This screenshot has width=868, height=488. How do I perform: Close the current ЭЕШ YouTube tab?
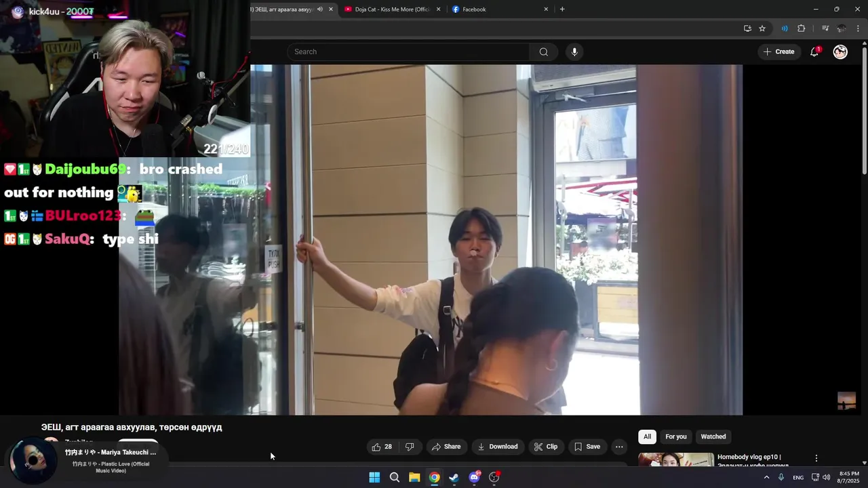pos(331,9)
